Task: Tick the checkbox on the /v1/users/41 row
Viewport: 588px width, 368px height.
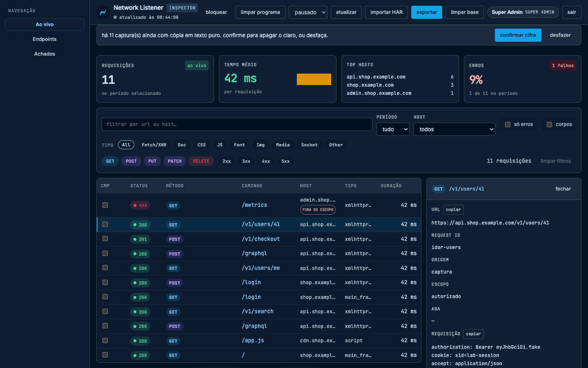Action: point(105,224)
